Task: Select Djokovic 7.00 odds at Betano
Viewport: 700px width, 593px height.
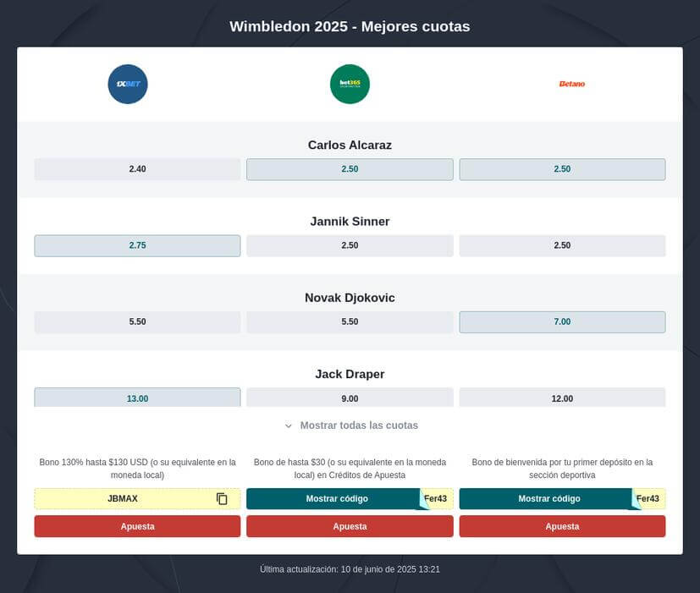Action: 562,321
